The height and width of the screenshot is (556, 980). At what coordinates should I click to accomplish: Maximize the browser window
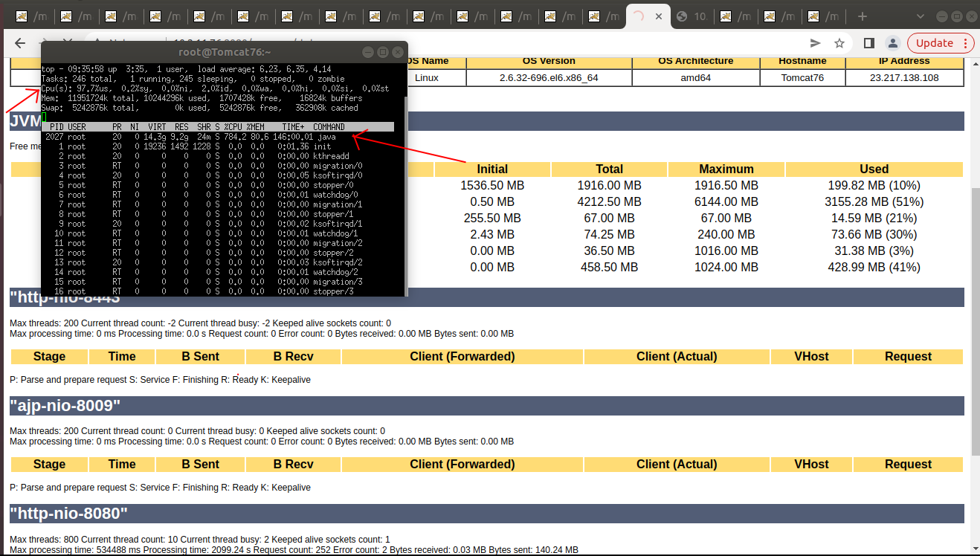coord(956,16)
